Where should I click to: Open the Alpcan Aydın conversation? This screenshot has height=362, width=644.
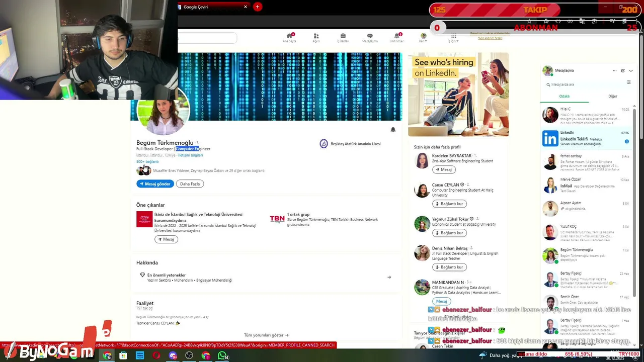586,209
